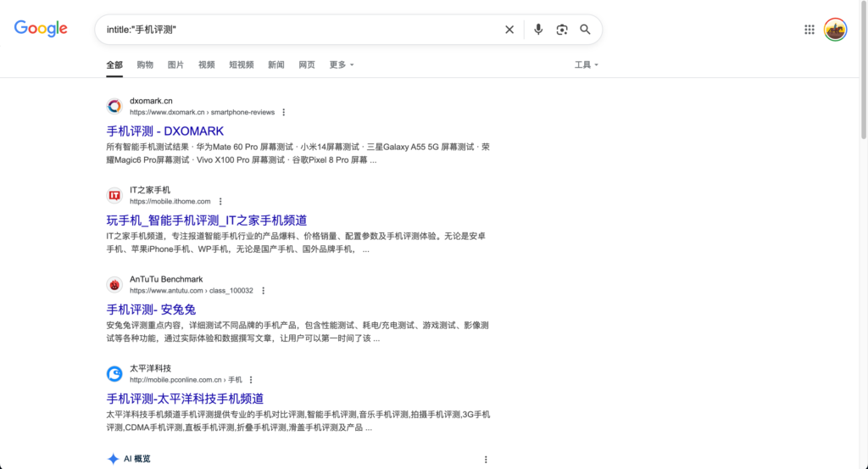Open 手机评测-太平洋科技手机频道 link
Viewport: 868px width, 469px height.
(185, 399)
